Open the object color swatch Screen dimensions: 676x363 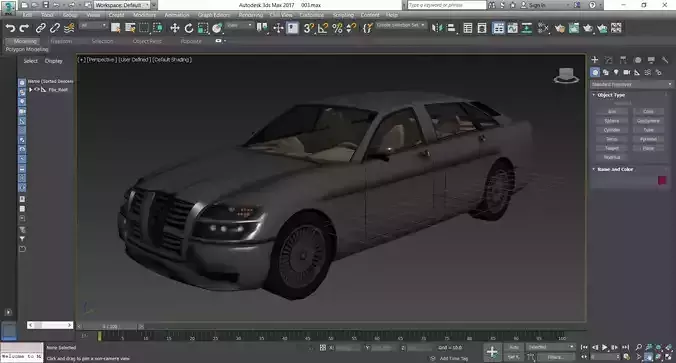coord(662,181)
